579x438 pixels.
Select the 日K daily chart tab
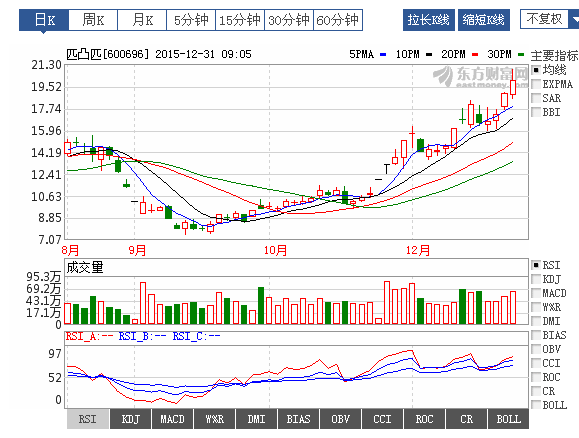(44, 20)
